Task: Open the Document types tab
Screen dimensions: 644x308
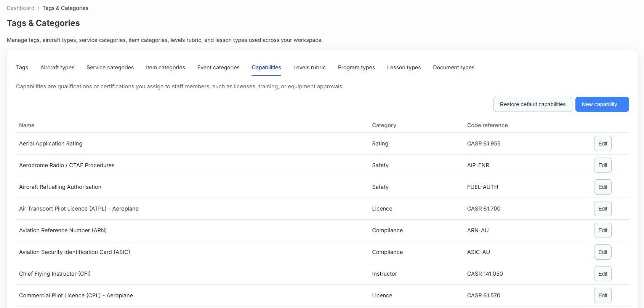Action: coord(453,67)
